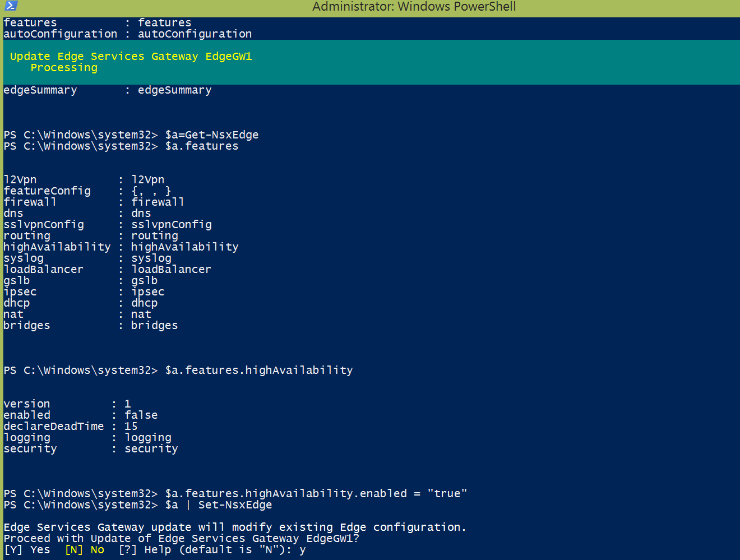Click the loadBalancer property row
This screenshot has width=740, height=560.
[43, 270]
